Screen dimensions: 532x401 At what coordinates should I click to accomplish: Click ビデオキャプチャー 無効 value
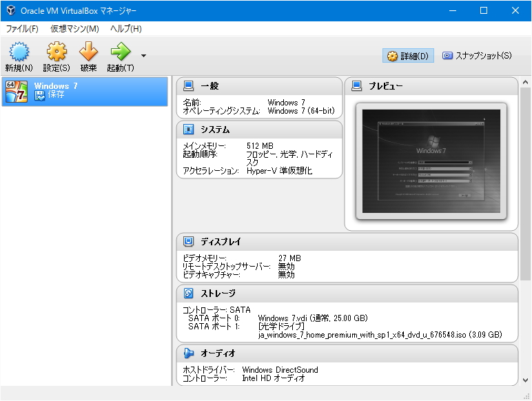286,274
